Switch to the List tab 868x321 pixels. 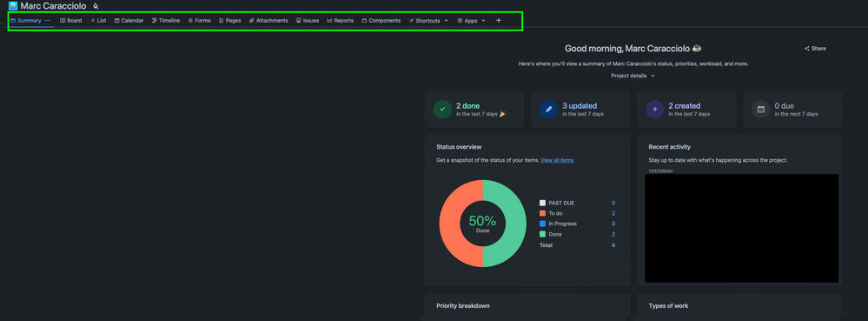98,21
